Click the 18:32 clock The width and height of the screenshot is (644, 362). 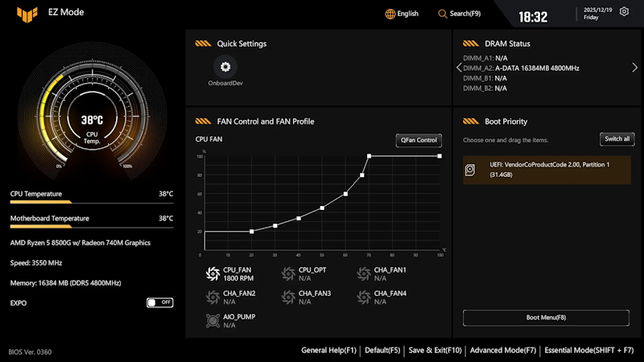533,17
